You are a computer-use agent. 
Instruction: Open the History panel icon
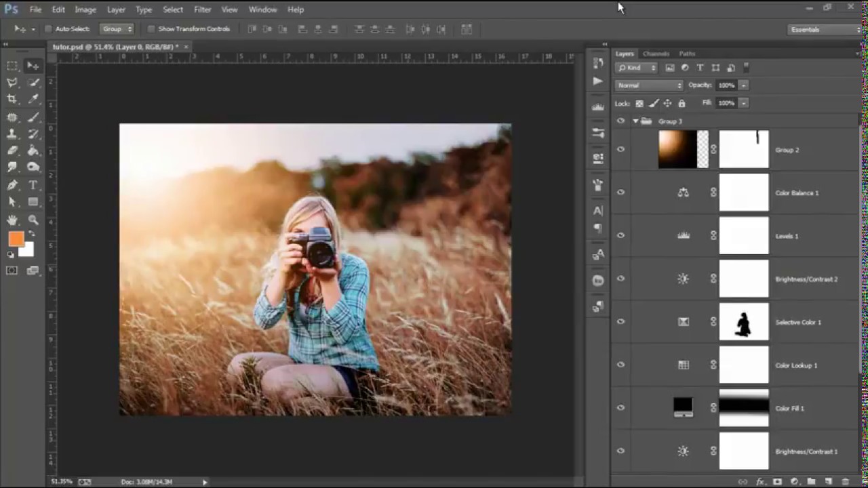[597, 63]
